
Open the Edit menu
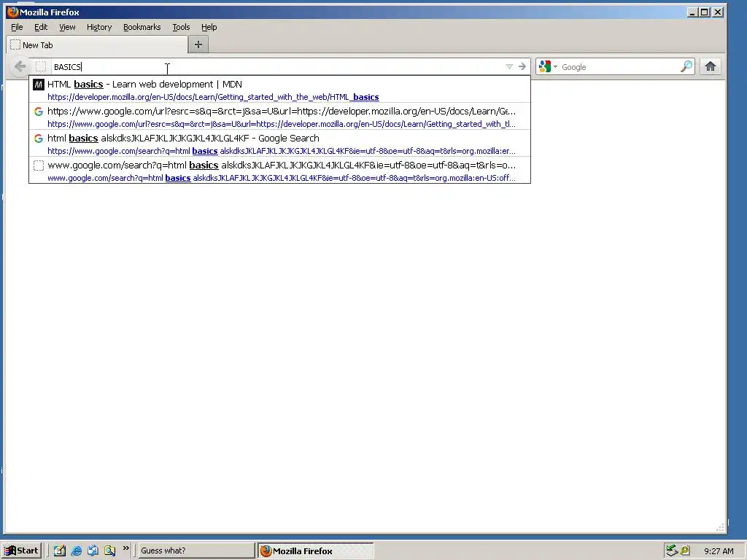(41, 27)
